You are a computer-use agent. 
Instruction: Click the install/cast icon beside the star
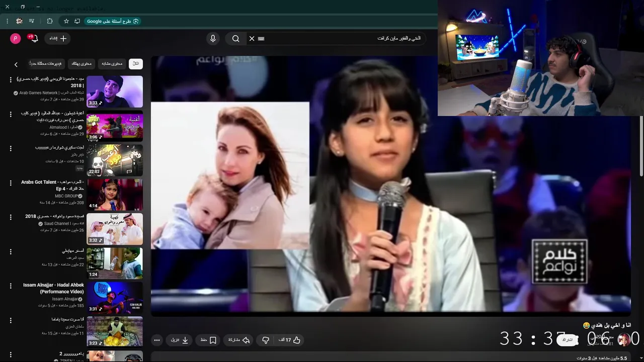tap(77, 21)
